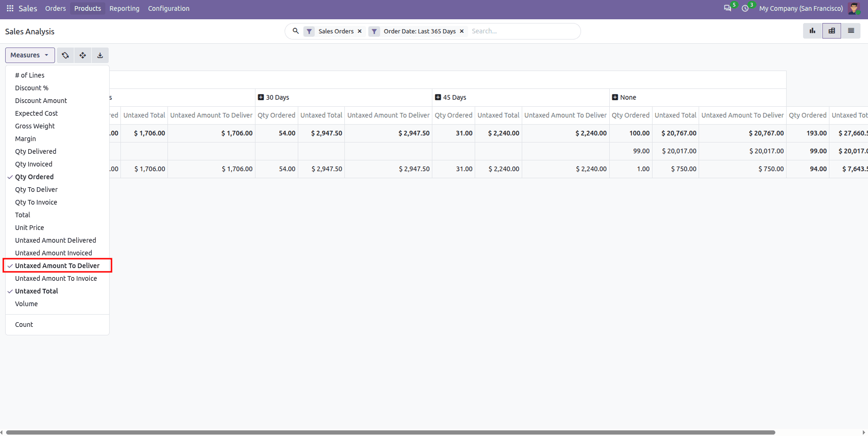Open the Reporting menu
The width and height of the screenshot is (868, 436).
tap(124, 8)
